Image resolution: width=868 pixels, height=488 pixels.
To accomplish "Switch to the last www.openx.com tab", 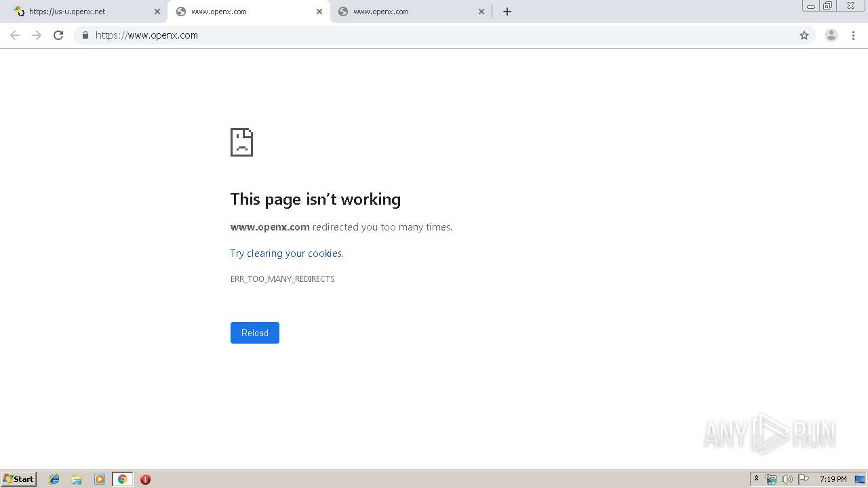I will point(411,12).
